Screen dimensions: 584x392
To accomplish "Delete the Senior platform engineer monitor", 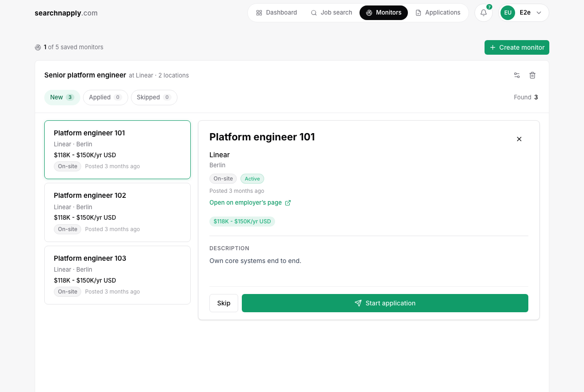I will tap(532, 75).
